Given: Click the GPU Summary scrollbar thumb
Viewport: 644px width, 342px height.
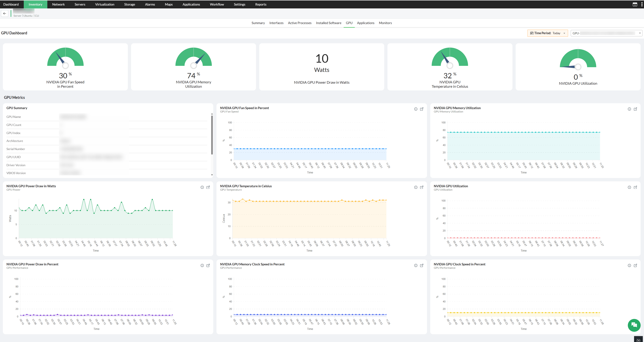Looking at the screenshot, I should pyautogui.click(x=212, y=135).
